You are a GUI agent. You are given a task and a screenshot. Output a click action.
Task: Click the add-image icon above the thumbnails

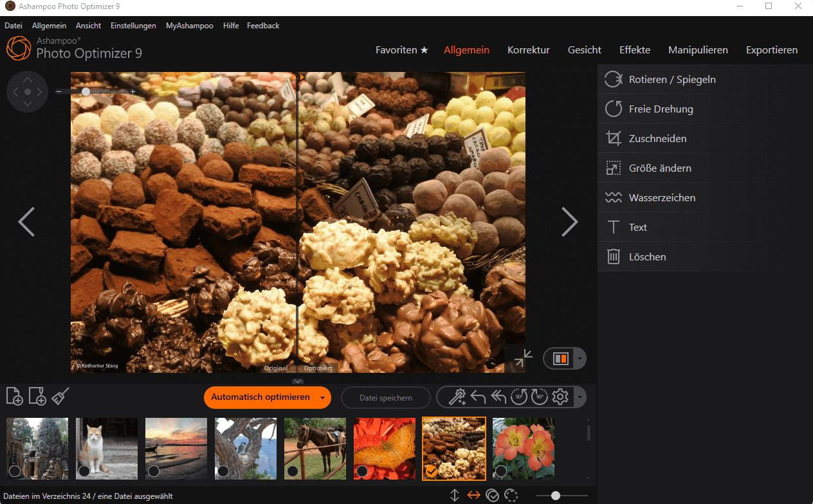(13, 396)
